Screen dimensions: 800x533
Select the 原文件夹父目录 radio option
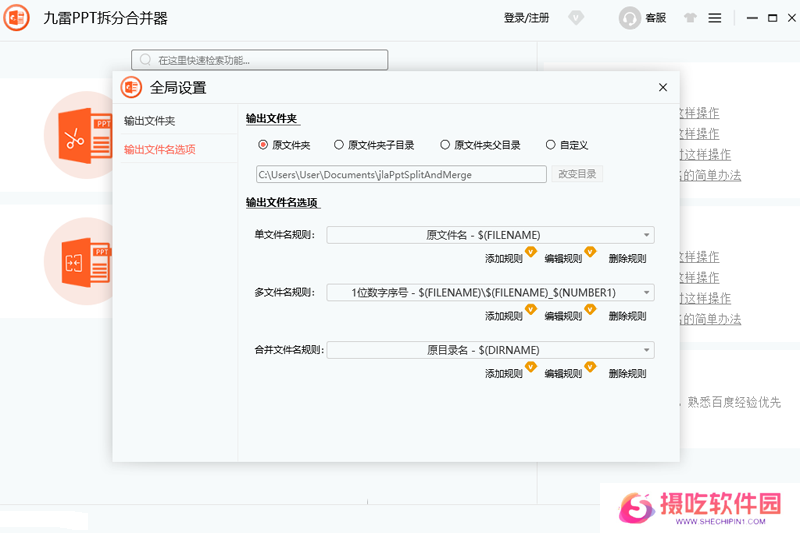click(445, 145)
